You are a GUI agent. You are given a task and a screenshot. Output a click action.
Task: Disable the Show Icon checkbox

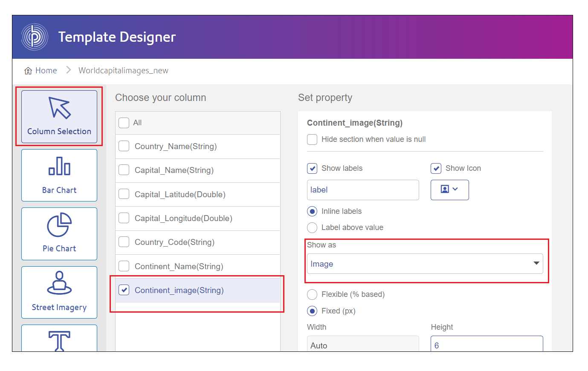(x=436, y=168)
